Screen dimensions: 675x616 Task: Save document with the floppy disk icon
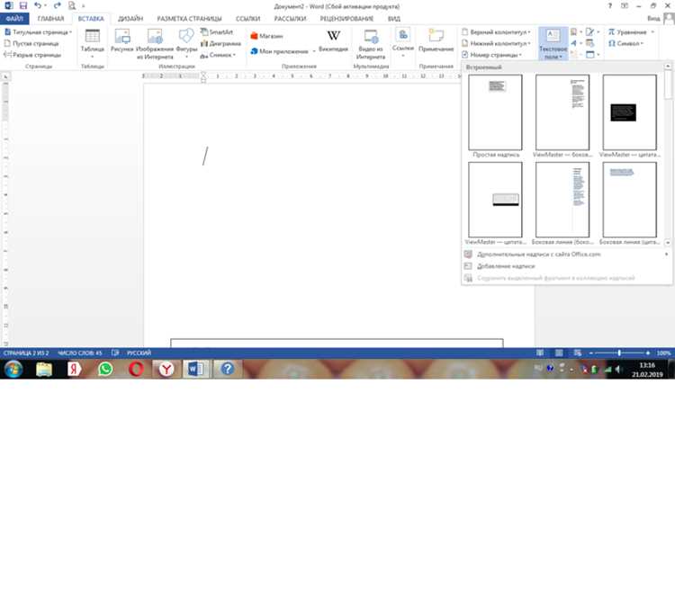point(23,6)
